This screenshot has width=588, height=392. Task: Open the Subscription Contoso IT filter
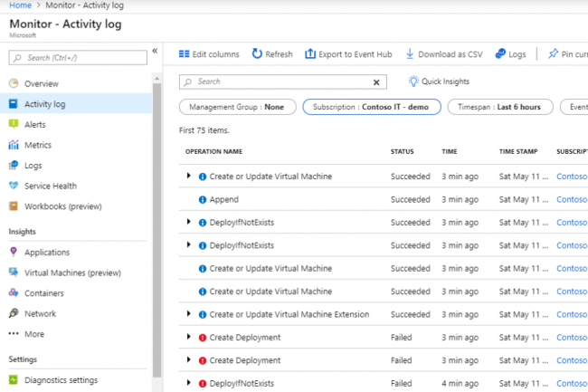coord(372,107)
